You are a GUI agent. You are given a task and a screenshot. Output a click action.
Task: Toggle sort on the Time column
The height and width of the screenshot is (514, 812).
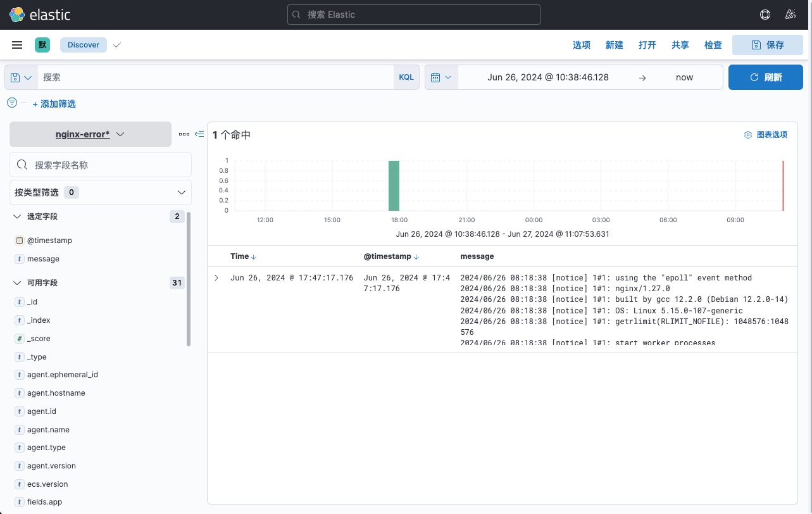[x=254, y=257]
